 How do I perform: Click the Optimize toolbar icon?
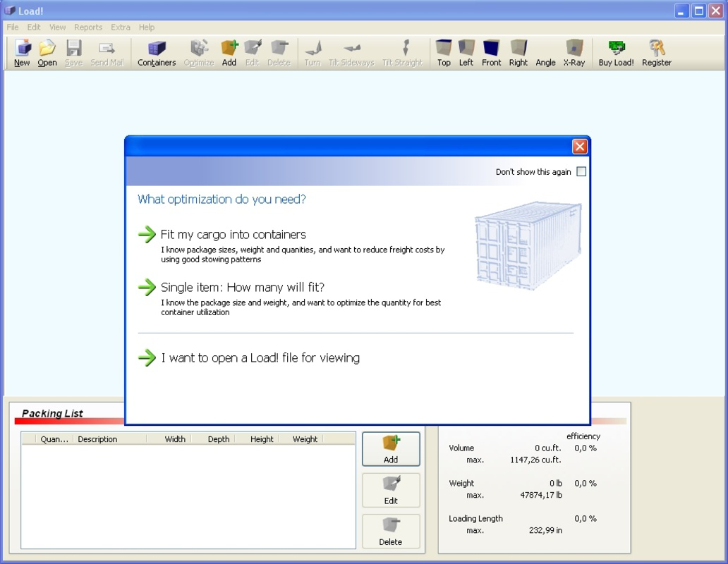point(199,53)
